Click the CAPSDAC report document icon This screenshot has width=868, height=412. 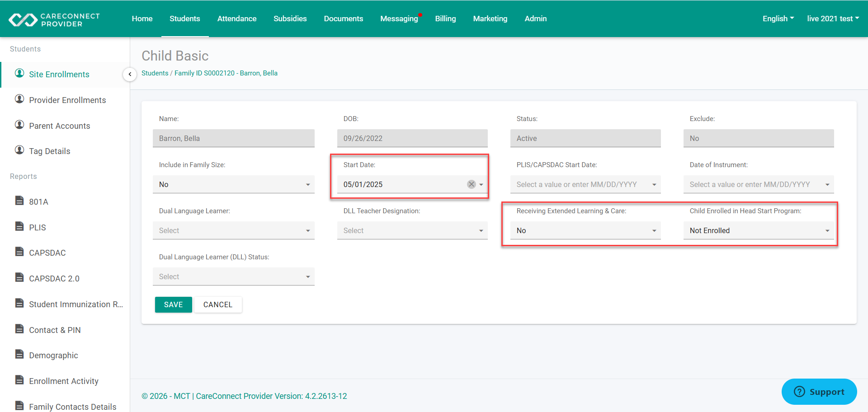[x=19, y=252]
